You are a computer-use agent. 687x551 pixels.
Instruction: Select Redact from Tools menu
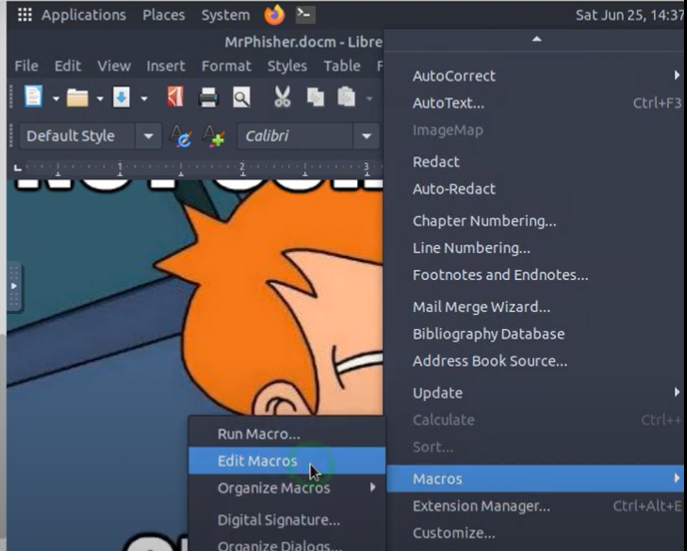535,162
